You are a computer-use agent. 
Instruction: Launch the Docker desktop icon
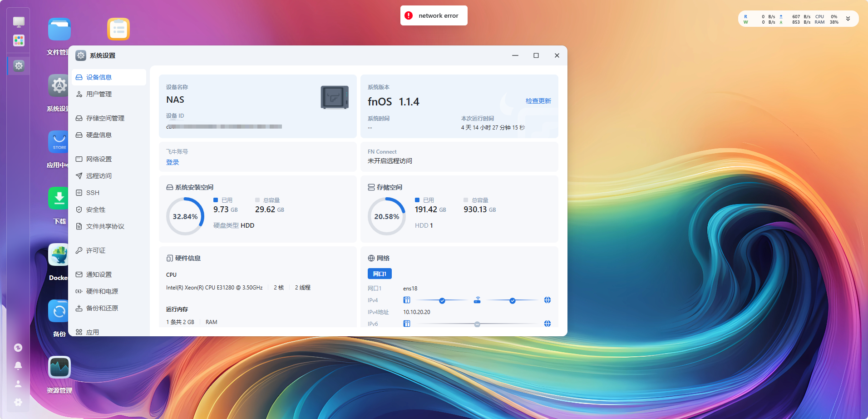click(x=59, y=254)
